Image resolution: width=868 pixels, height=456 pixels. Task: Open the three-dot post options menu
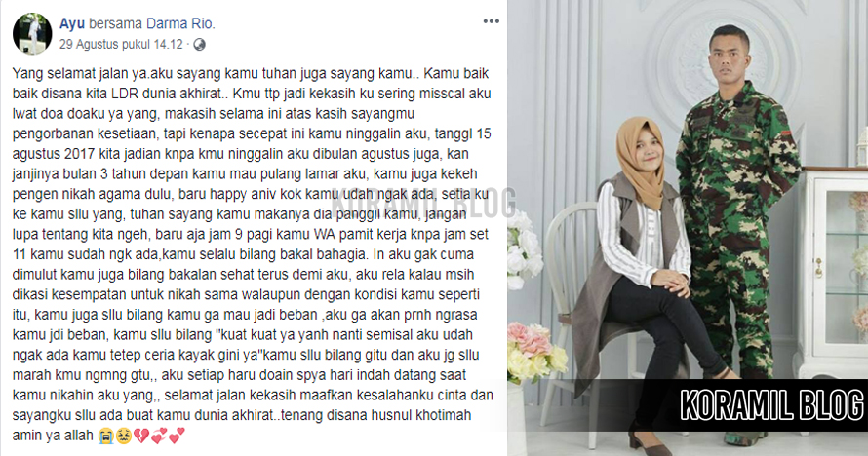[491, 21]
